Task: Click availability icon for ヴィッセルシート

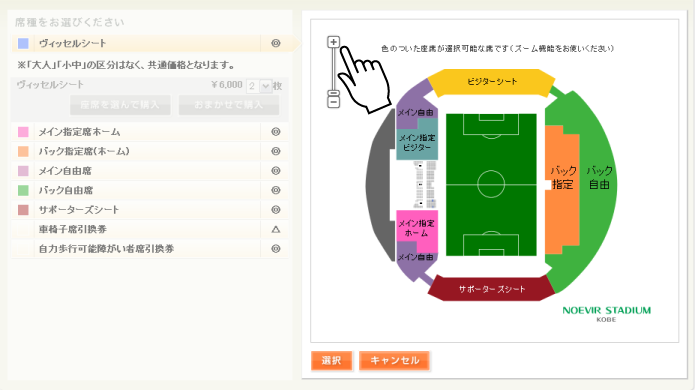Action: pyautogui.click(x=276, y=43)
